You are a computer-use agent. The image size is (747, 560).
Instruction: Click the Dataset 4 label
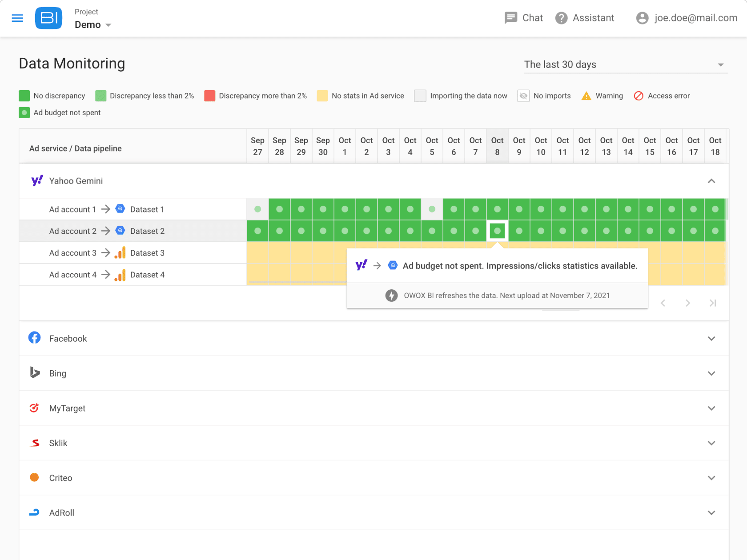[147, 275]
